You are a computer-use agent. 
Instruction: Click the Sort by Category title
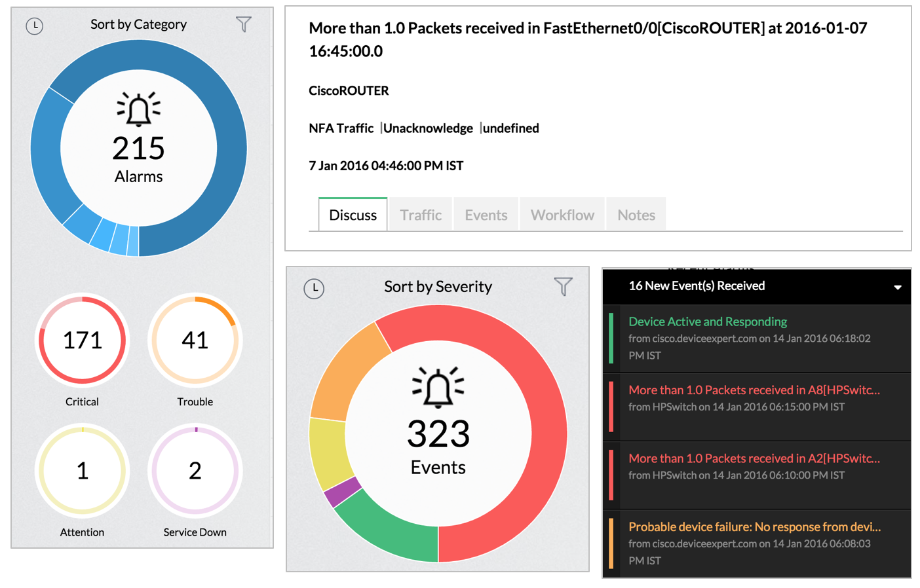[x=138, y=24]
